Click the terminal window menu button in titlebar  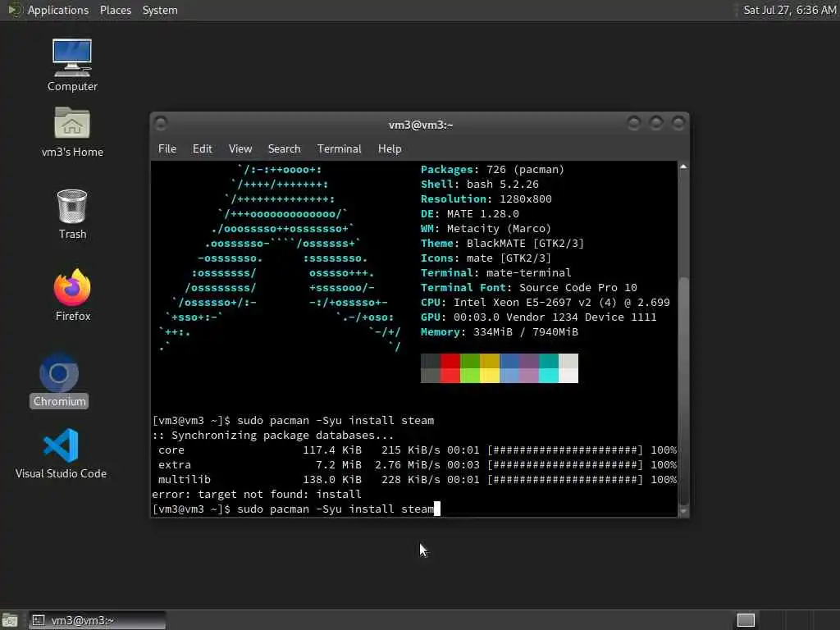click(161, 124)
